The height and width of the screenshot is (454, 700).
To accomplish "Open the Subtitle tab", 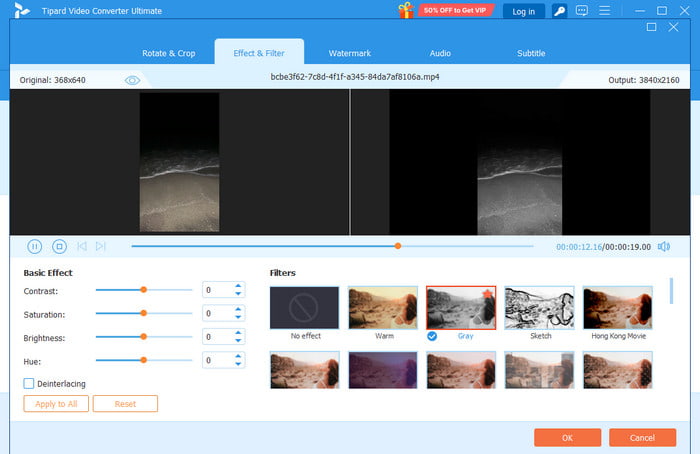I will pos(531,53).
